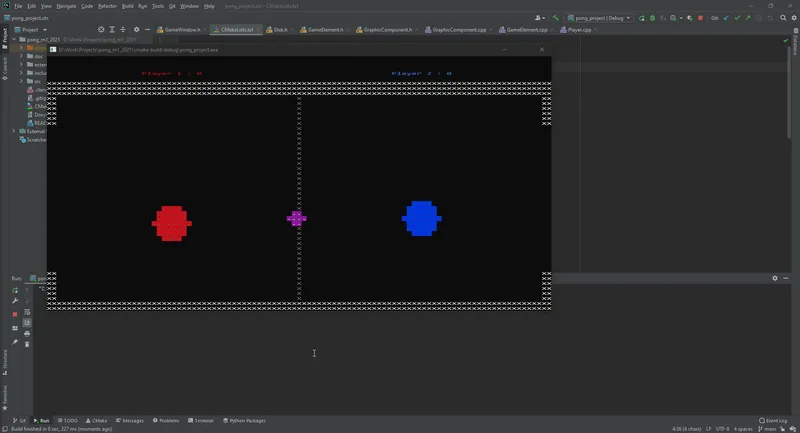
Task: Open Project panel options gear
Action: (x=136, y=30)
